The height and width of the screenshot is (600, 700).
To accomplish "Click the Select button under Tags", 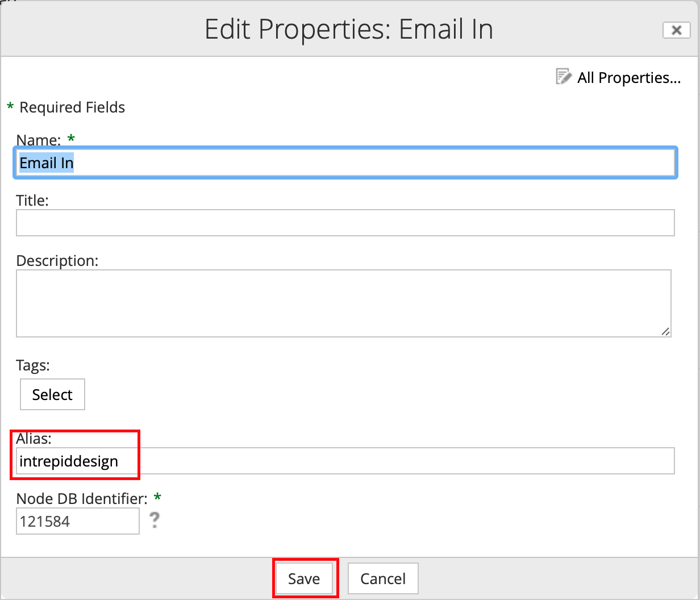I will 52,394.
